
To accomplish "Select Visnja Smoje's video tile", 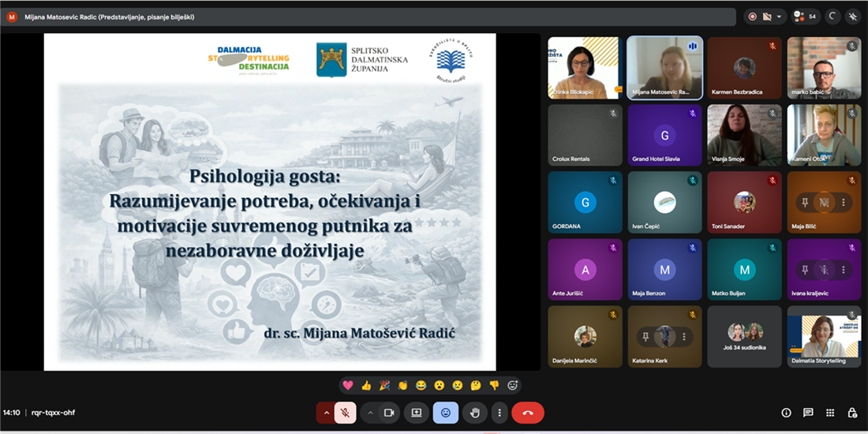I will tap(745, 135).
